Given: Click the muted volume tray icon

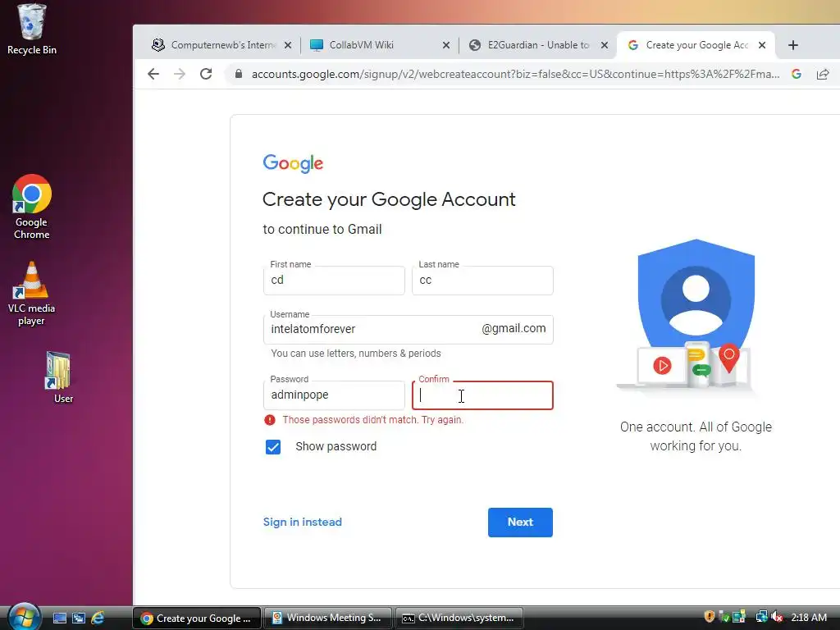Looking at the screenshot, I should tap(777, 617).
